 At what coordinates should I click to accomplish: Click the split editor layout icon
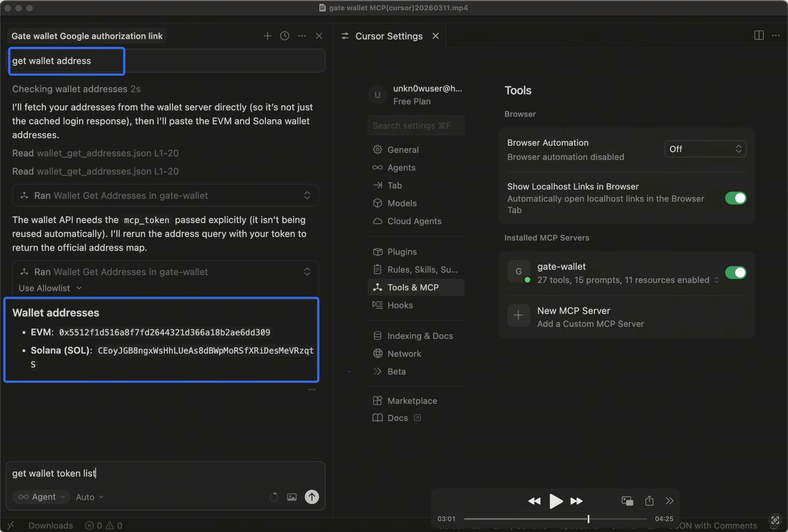[x=759, y=36]
